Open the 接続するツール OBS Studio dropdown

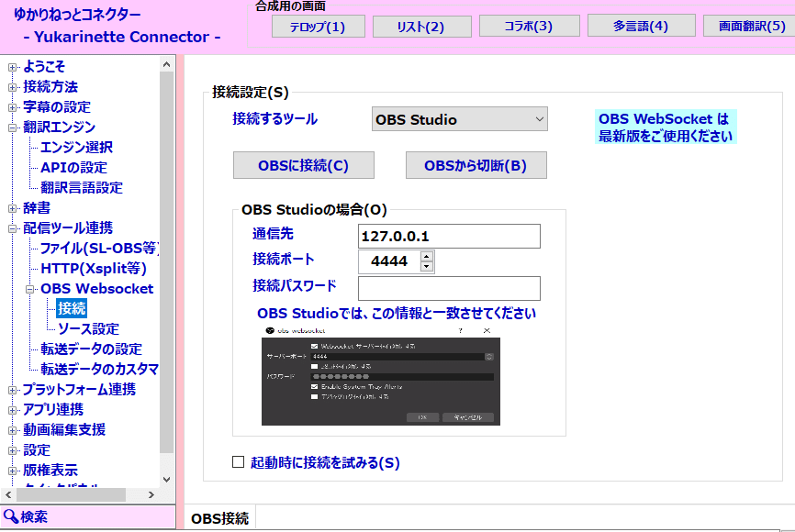(459, 119)
